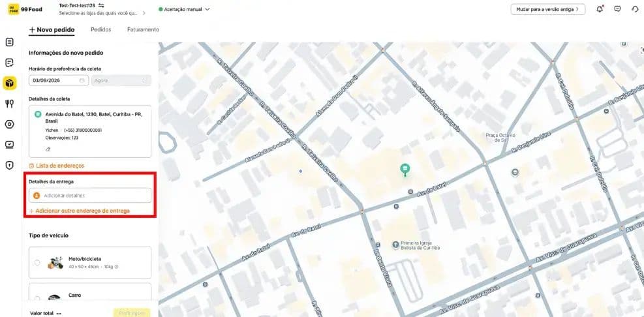Switch to the Novo pedido tab
Screen dimensions: 644x317
pyautogui.click(x=52, y=29)
